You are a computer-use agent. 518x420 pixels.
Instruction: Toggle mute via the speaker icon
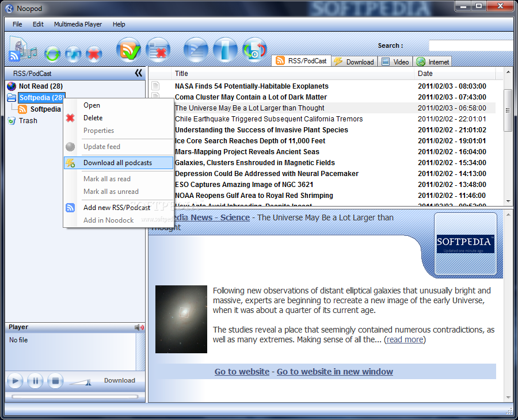[x=139, y=327]
